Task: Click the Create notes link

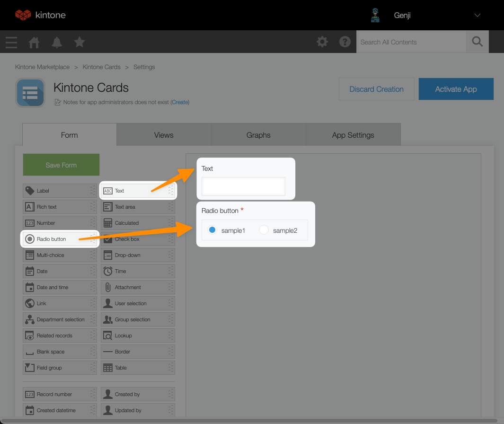Action: [x=180, y=102]
